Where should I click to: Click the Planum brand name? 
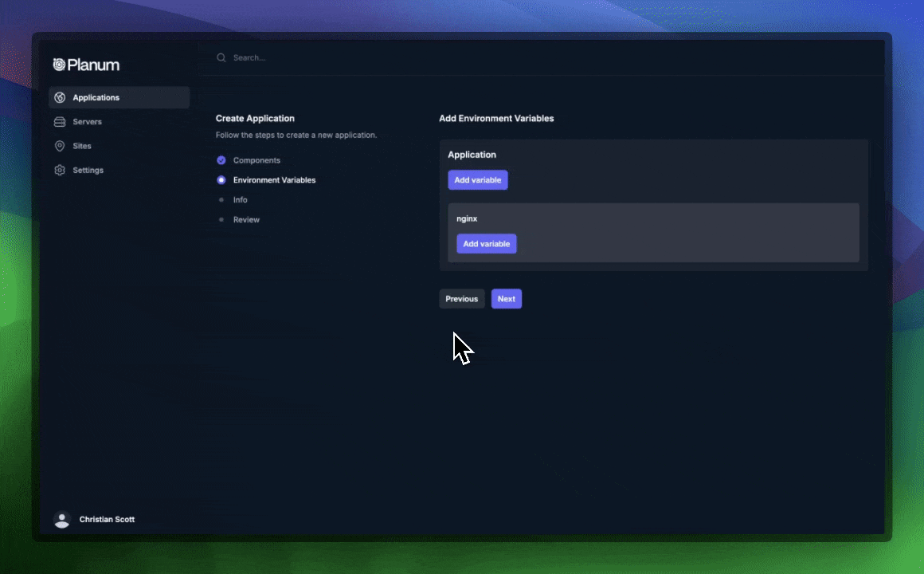pos(93,65)
